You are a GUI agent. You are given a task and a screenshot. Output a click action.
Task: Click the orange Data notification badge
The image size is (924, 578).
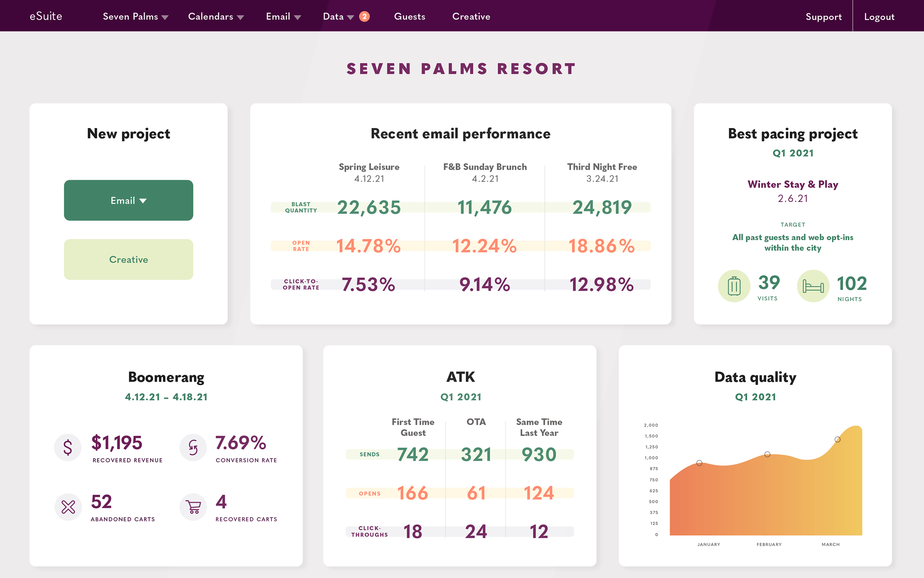[364, 16]
